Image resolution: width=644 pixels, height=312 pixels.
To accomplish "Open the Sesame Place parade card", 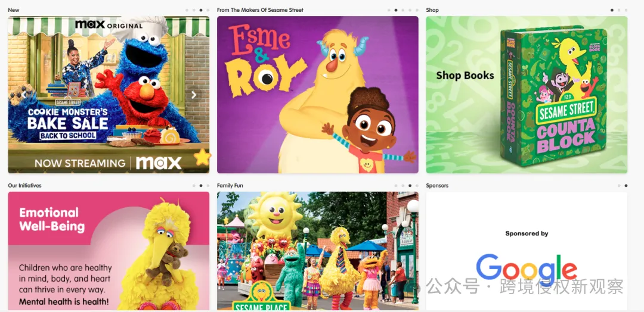I will [317, 251].
